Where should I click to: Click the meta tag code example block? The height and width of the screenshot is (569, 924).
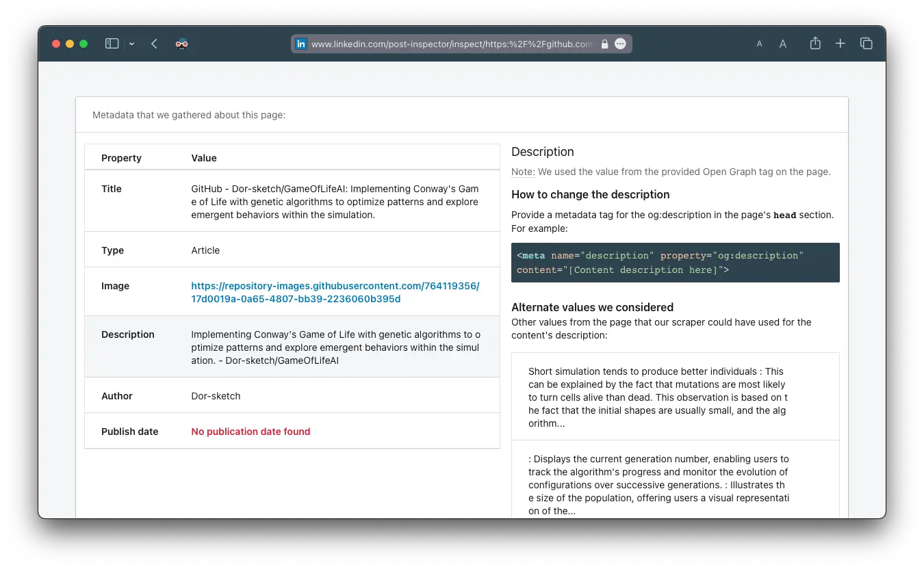click(x=676, y=263)
